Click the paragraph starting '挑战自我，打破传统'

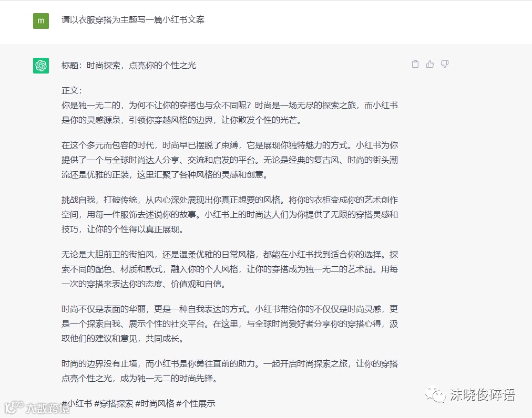[230, 214]
